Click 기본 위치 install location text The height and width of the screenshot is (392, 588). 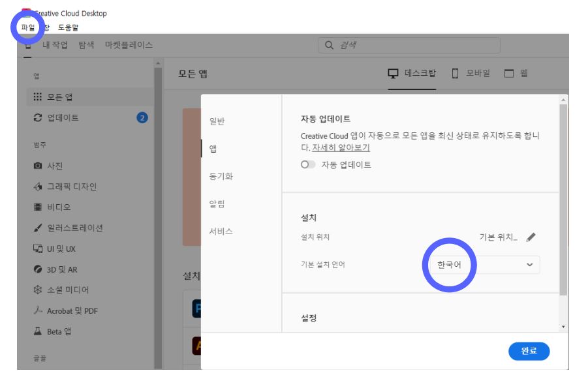[499, 237]
